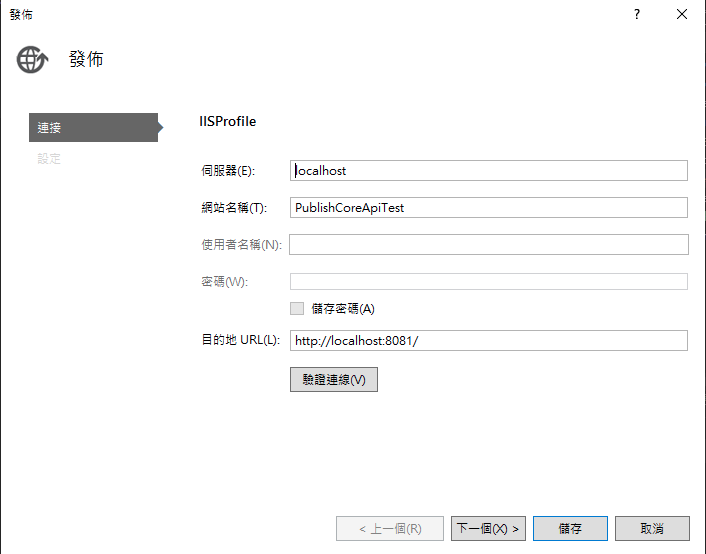706x554 pixels.
Task: Close the 發佈 dialog window
Action: coord(682,14)
